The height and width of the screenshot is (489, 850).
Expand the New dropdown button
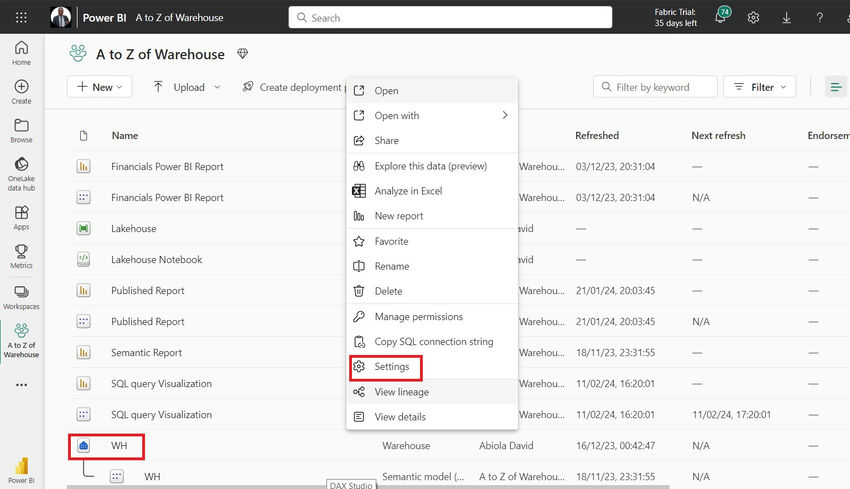pos(99,87)
